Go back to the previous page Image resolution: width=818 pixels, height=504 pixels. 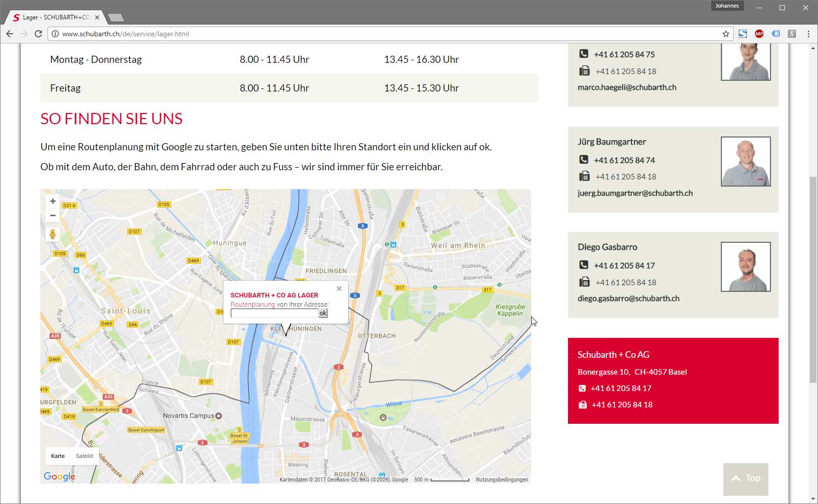[10, 34]
